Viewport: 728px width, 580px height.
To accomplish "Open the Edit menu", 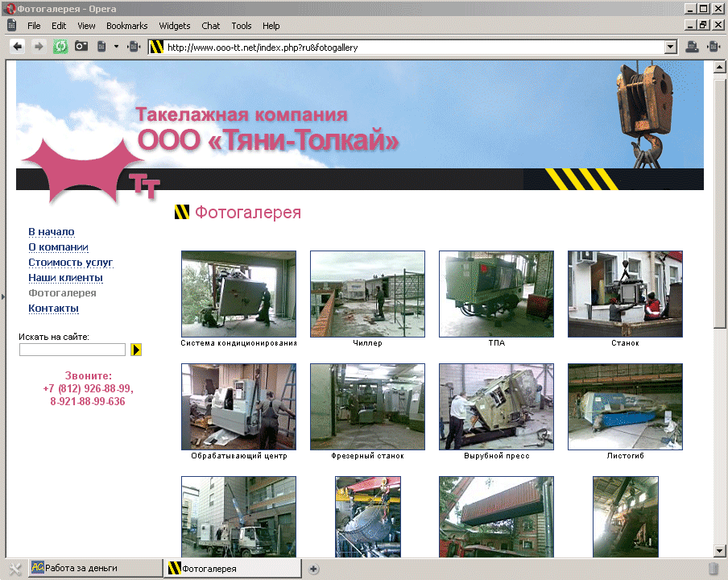I will coord(59,26).
